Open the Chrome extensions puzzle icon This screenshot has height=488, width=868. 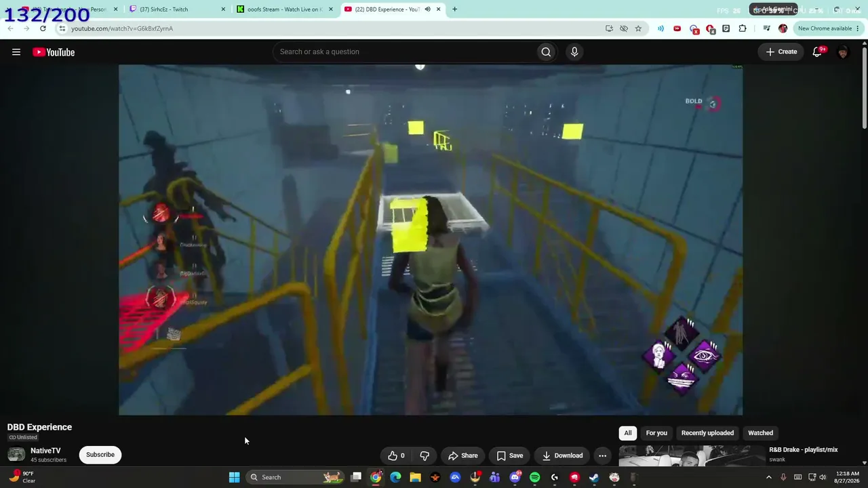(x=743, y=28)
